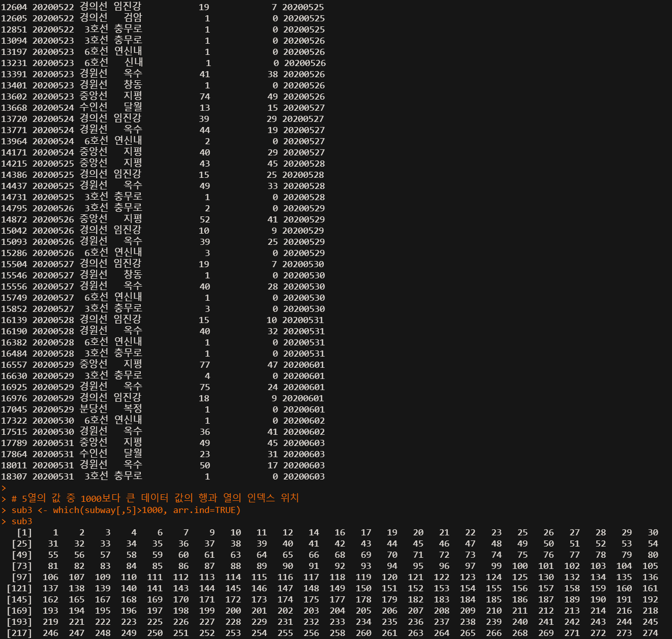This screenshot has width=672, height=639.
Task: Select 충무로 in row 13094
Action: click(128, 41)
